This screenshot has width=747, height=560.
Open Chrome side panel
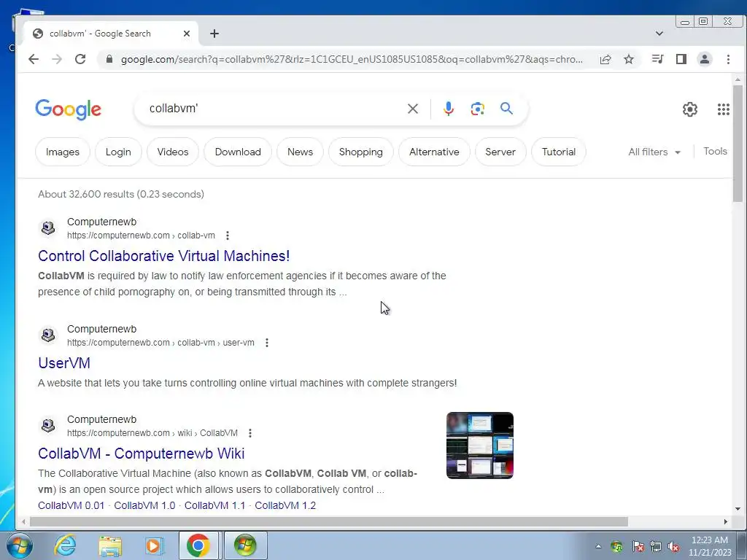pos(681,59)
